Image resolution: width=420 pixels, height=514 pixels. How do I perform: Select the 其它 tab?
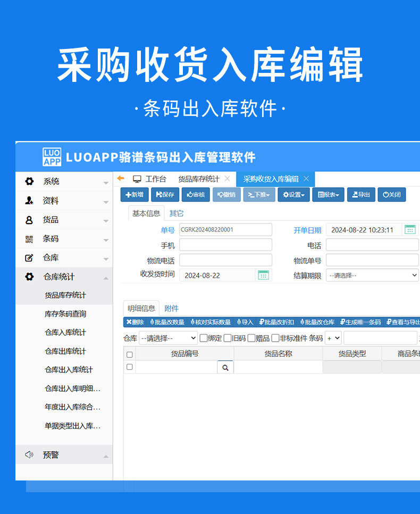click(177, 213)
